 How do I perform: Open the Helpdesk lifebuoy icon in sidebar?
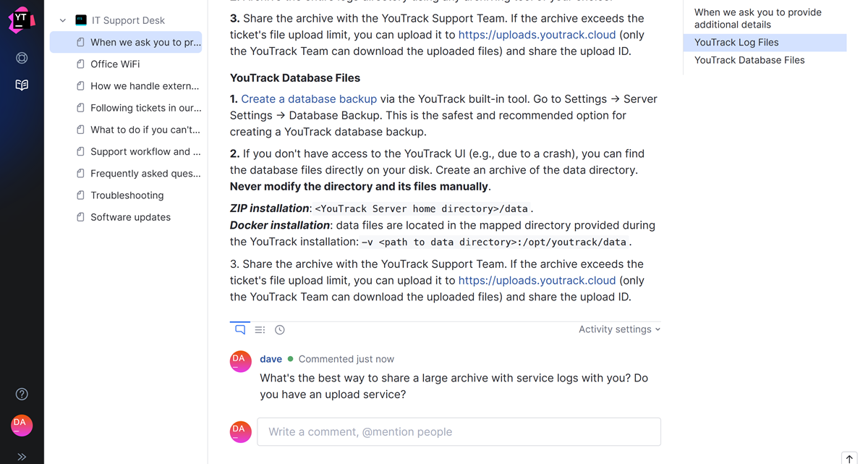[22, 58]
